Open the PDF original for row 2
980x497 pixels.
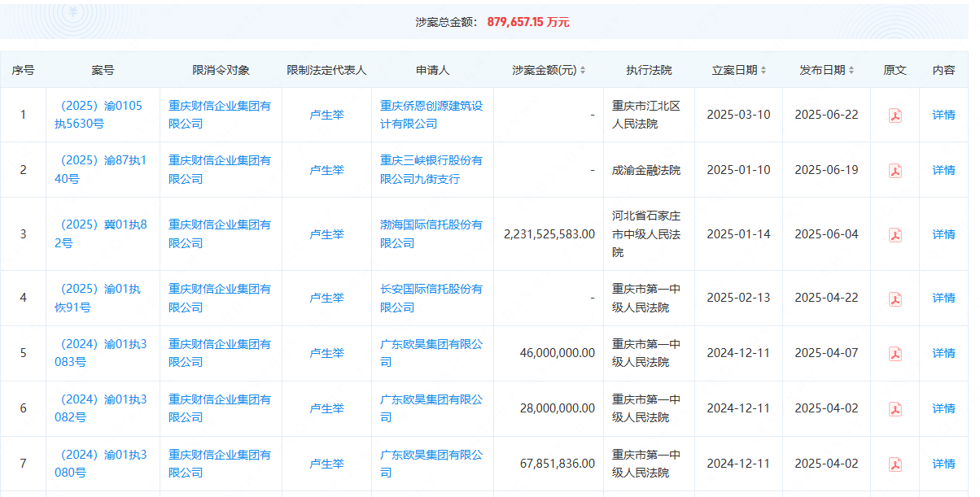[x=895, y=171]
